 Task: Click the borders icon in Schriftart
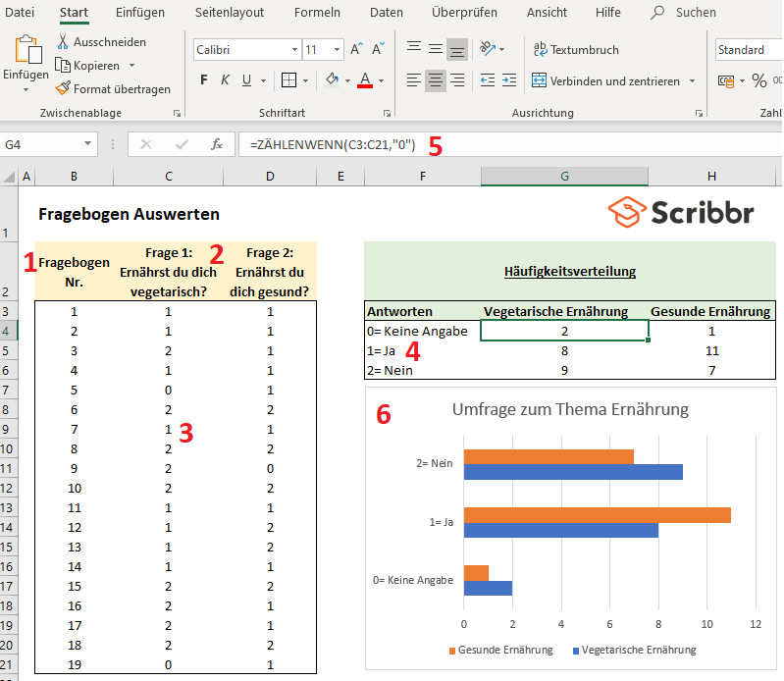click(288, 80)
